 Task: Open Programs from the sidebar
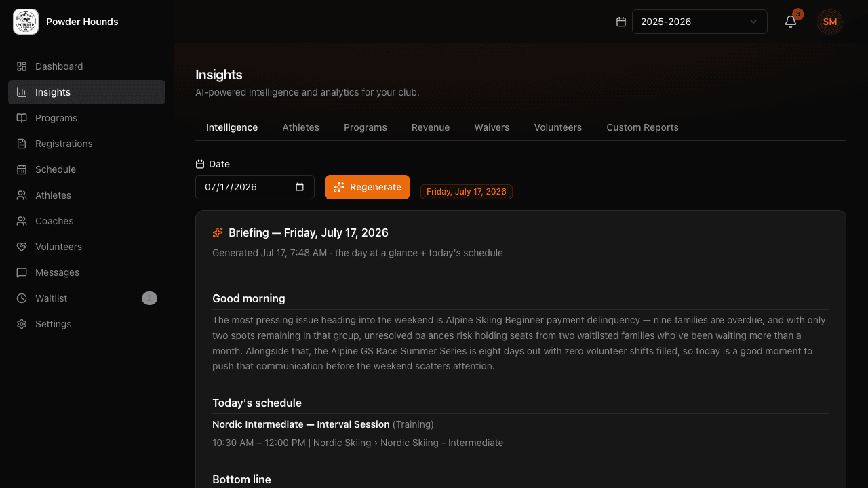click(x=87, y=118)
